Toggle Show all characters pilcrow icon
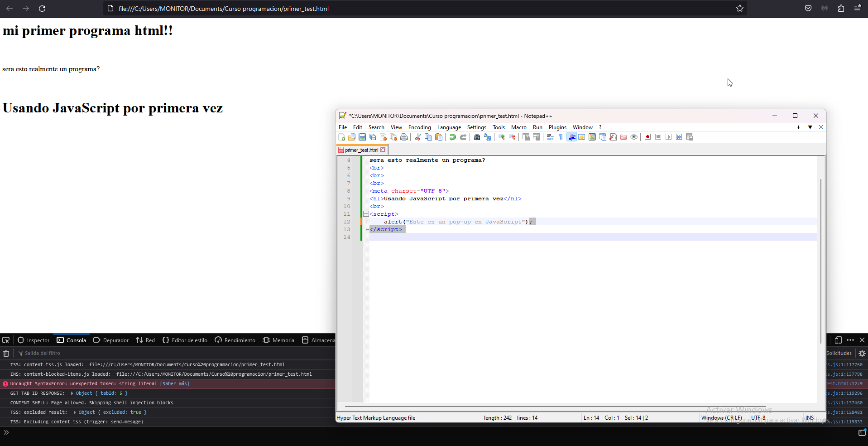The height and width of the screenshot is (446, 868). click(561, 137)
